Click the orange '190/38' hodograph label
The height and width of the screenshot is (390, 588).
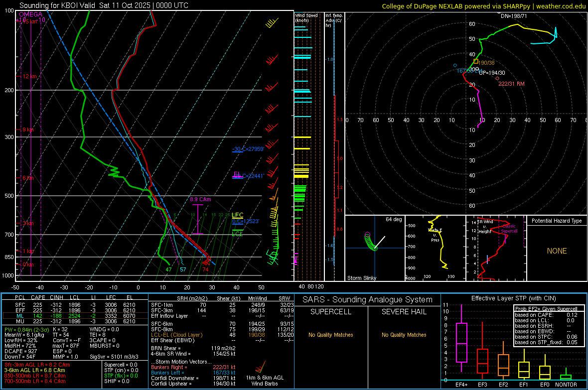pos(486,63)
